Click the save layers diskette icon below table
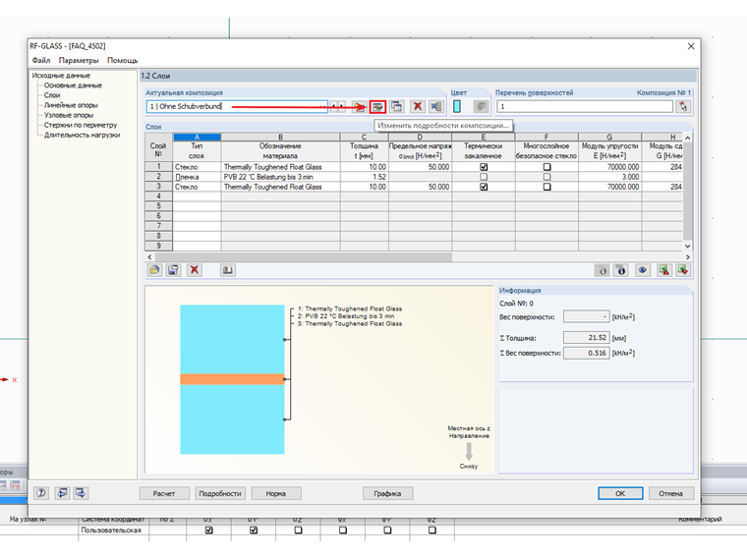 pyautogui.click(x=173, y=270)
